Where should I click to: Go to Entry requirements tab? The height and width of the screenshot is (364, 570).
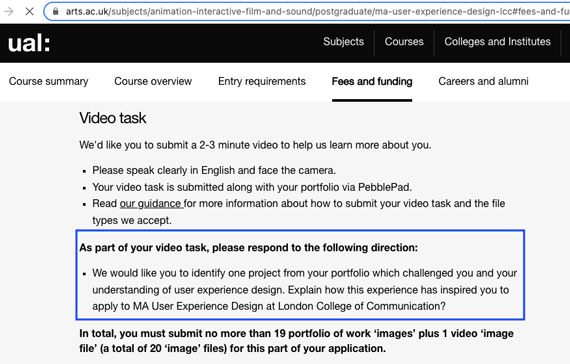coord(262,81)
